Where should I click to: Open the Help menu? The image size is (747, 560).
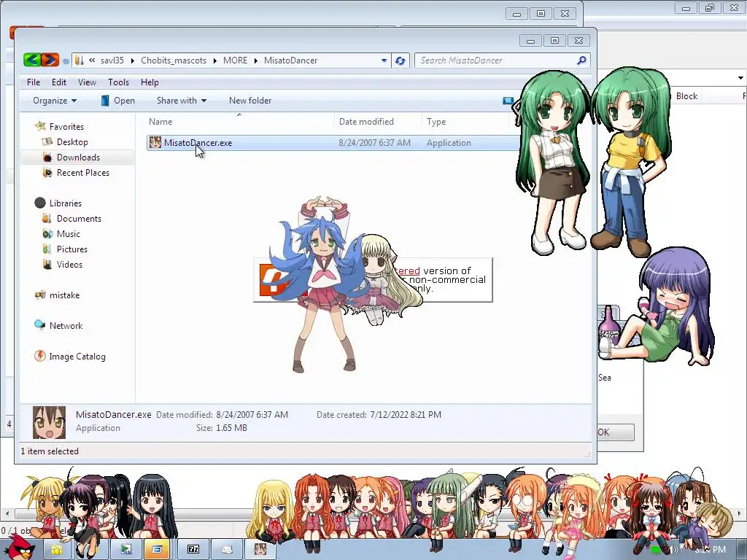(x=150, y=82)
